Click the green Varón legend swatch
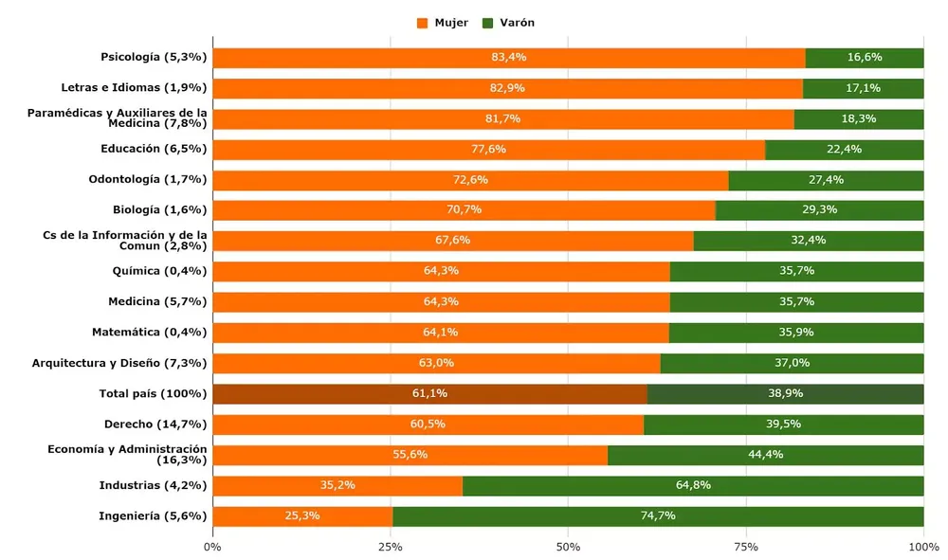Viewport: 948px width, 560px height. 488,23
